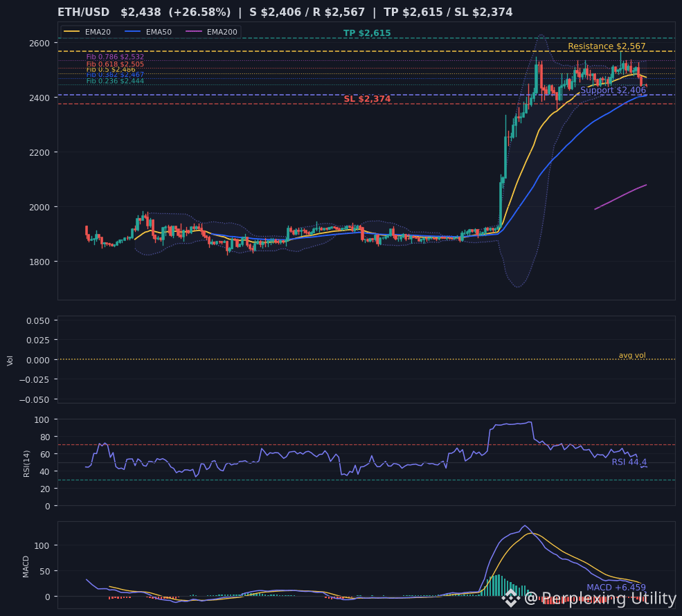Click the MACD +6.459 value label
Image resolution: width=682 pixels, height=616 pixels.
tap(616, 588)
